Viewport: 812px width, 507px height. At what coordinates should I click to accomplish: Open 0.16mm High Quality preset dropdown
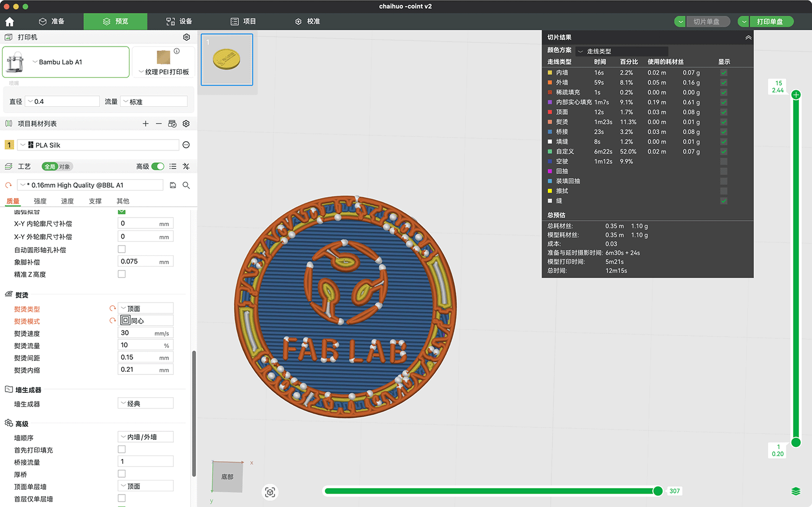[90, 185]
